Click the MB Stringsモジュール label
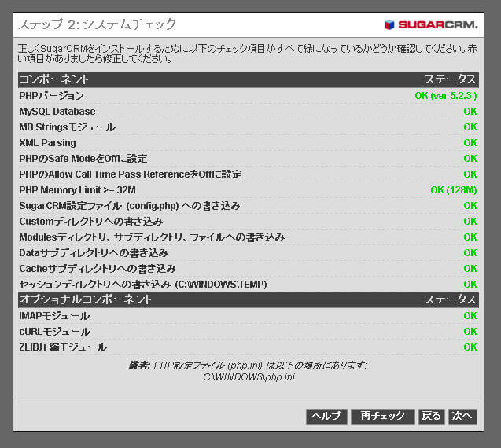This screenshot has width=501, height=448. tap(67, 127)
